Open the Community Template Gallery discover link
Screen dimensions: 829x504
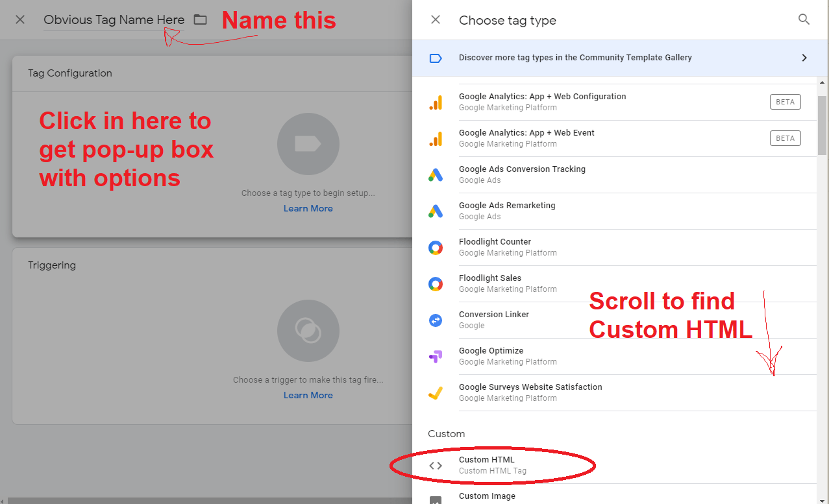coord(575,58)
